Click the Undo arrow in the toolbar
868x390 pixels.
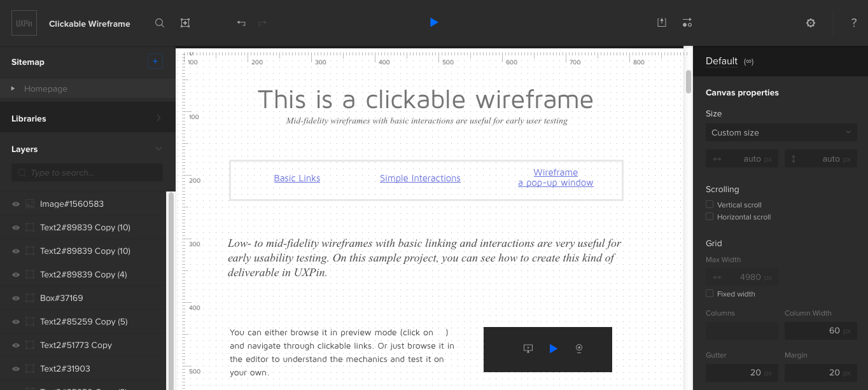click(241, 22)
